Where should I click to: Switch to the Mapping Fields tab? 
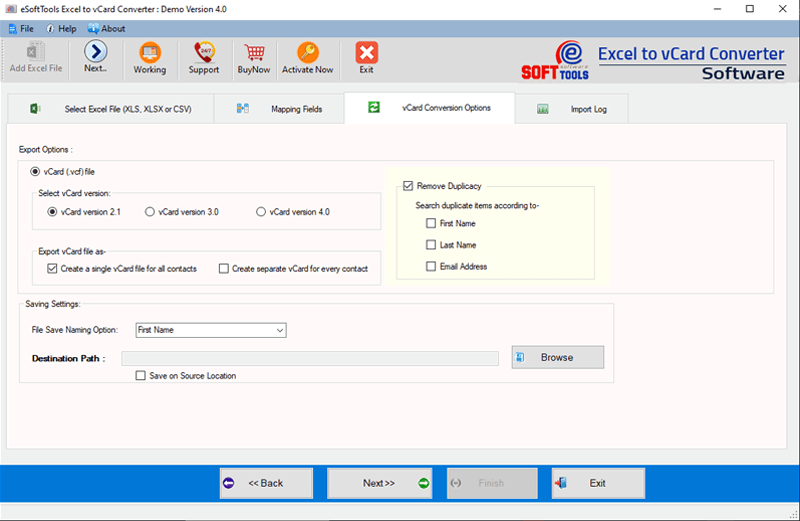pyautogui.click(x=279, y=109)
